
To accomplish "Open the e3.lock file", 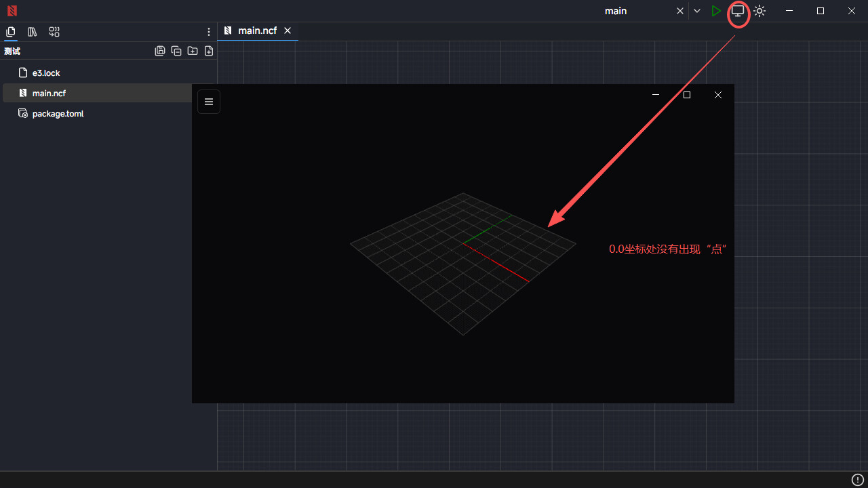I will coord(46,73).
